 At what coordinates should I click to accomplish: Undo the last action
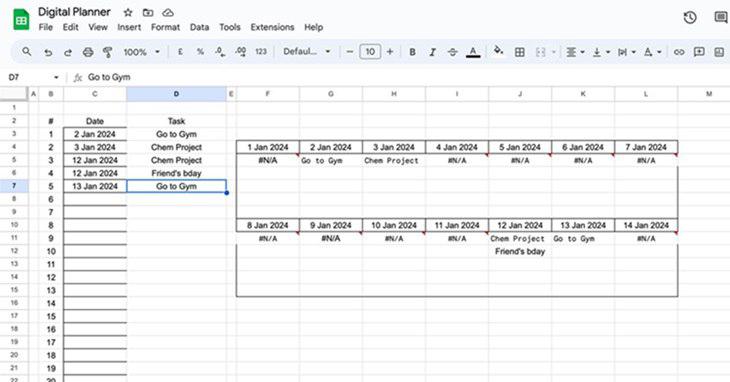[x=48, y=52]
